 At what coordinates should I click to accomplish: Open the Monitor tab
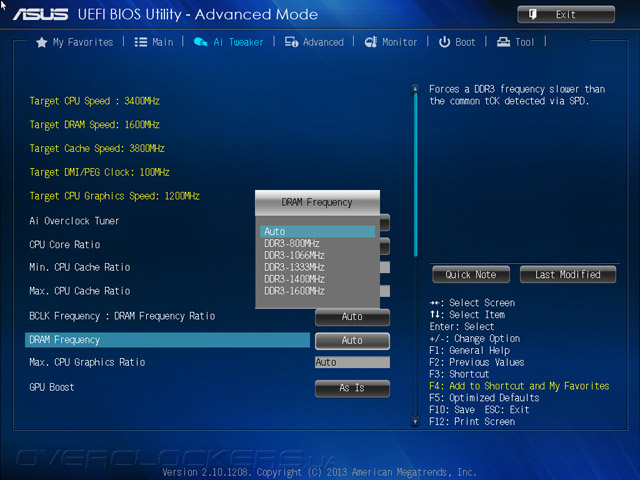click(391, 42)
